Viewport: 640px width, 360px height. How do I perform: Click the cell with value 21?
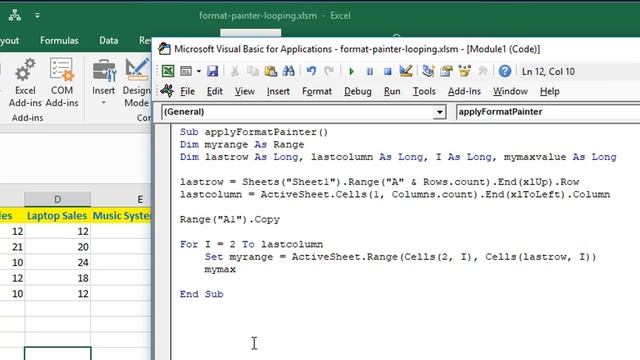point(12,247)
